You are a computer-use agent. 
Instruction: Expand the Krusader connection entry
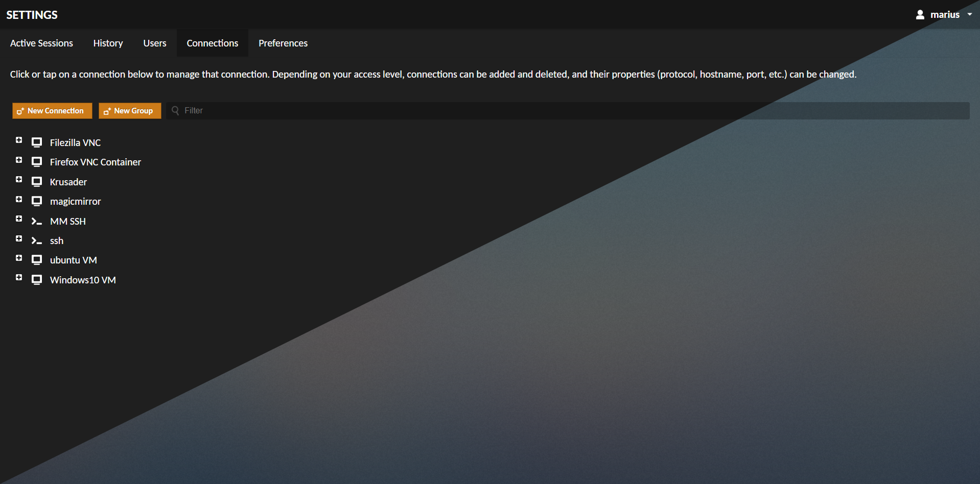coord(19,180)
